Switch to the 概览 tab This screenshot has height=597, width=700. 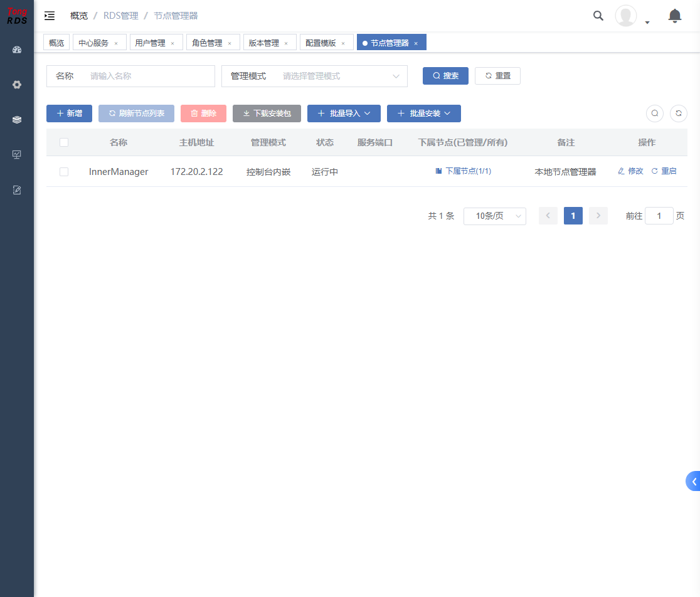[x=56, y=43]
